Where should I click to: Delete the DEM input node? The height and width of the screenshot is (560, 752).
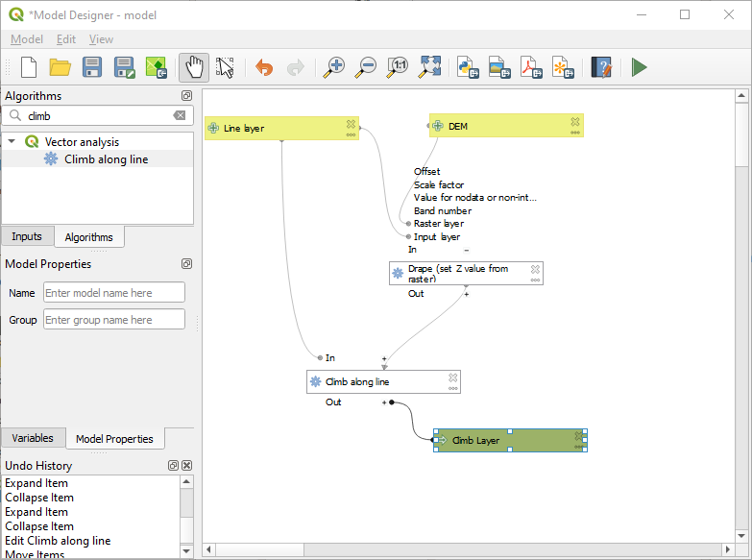click(x=574, y=122)
